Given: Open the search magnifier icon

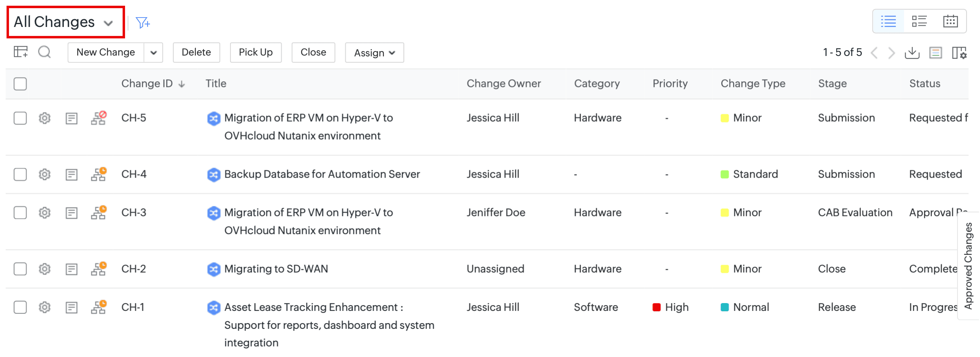Looking at the screenshot, I should coord(44,52).
